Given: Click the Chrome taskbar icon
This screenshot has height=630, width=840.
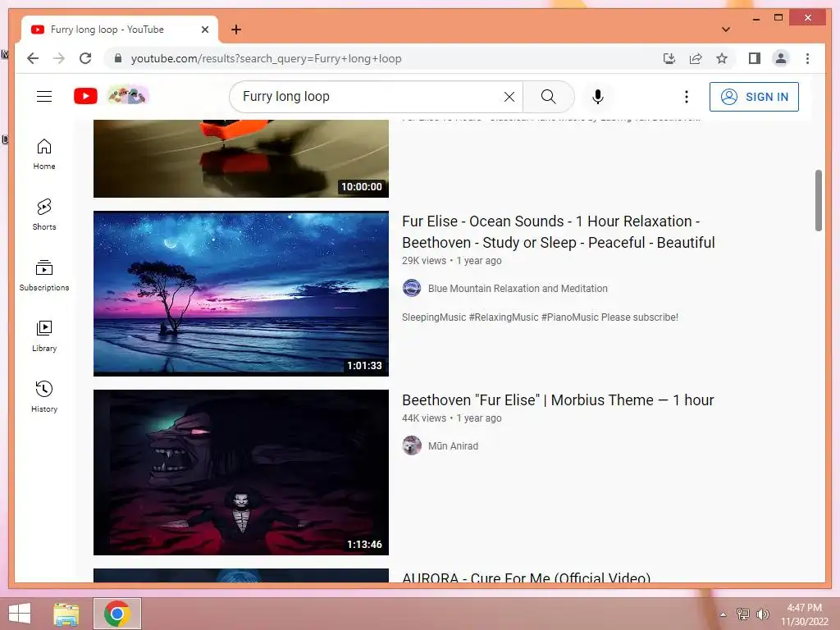Looking at the screenshot, I should pyautogui.click(x=117, y=614).
